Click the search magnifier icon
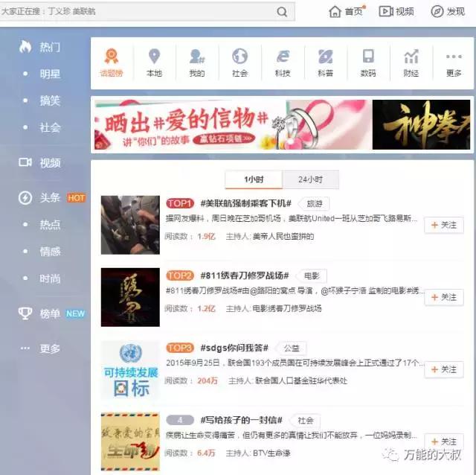This screenshot has width=476, height=475. [282, 12]
